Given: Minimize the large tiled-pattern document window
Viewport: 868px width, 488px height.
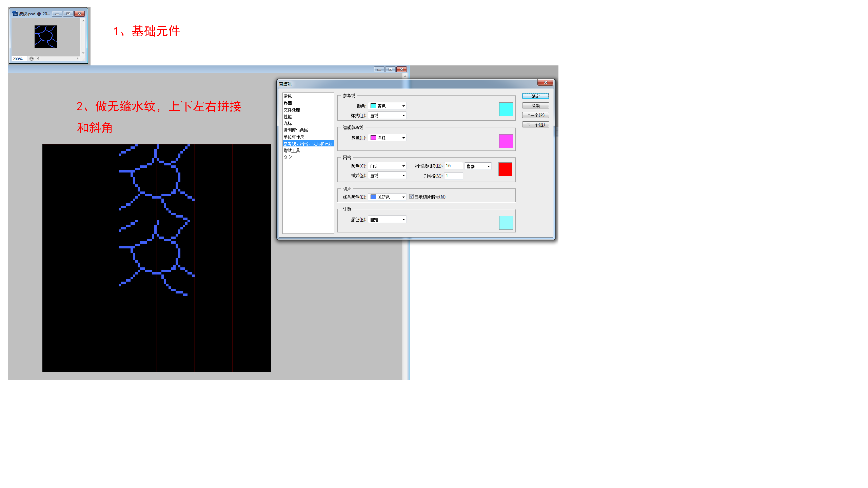Looking at the screenshot, I should pyautogui.click(x=379, y=69).
